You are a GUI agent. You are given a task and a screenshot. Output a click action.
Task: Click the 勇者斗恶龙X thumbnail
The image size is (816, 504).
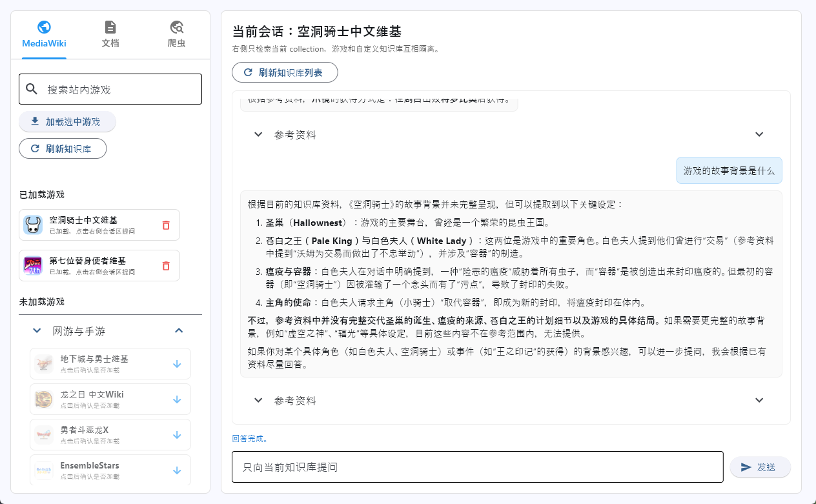tap(44, 435)
